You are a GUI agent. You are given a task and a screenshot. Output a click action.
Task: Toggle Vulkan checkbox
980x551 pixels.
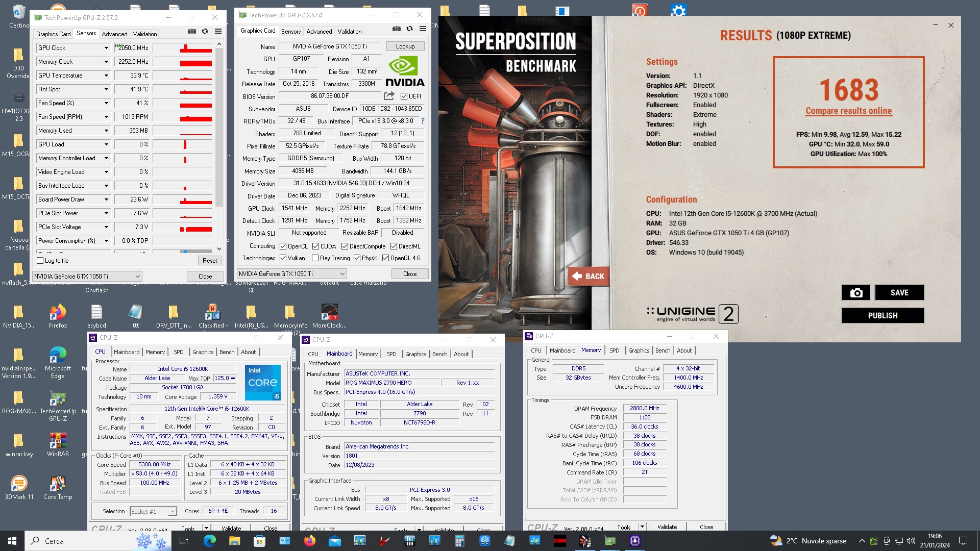pyautogui.click(x=283, y=258)
